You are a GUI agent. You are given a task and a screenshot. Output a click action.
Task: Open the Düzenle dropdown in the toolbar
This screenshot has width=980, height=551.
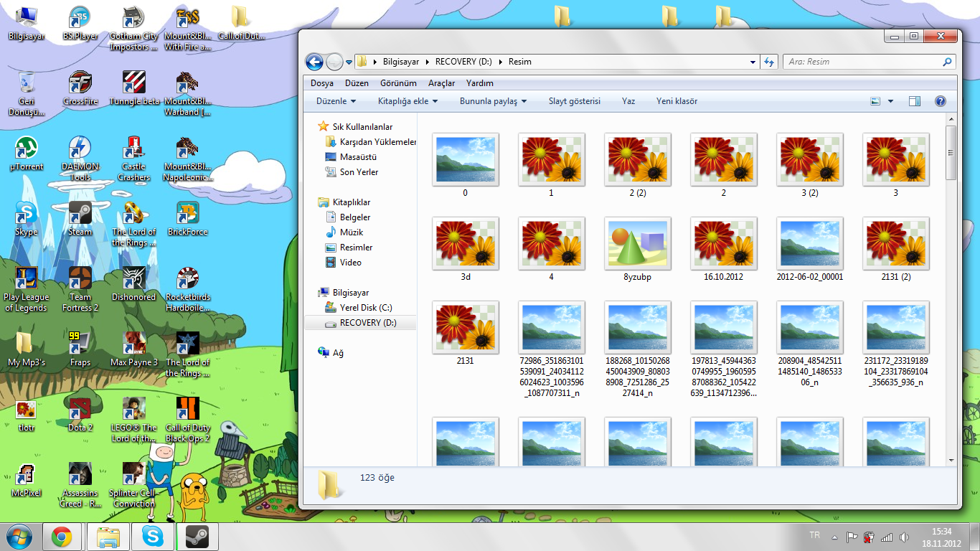[x=336, y=101]
